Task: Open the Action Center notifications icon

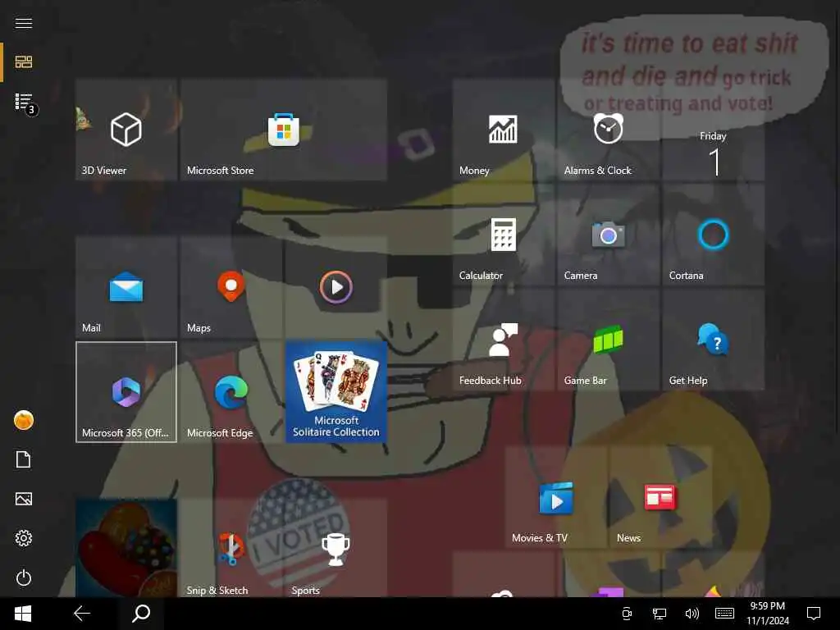Action: [x=814, y=614]
